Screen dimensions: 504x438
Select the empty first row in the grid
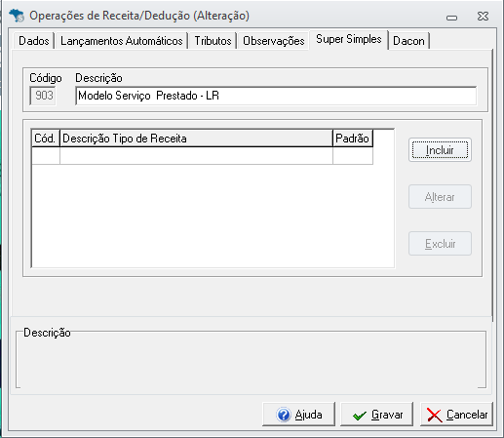(202, 156)
